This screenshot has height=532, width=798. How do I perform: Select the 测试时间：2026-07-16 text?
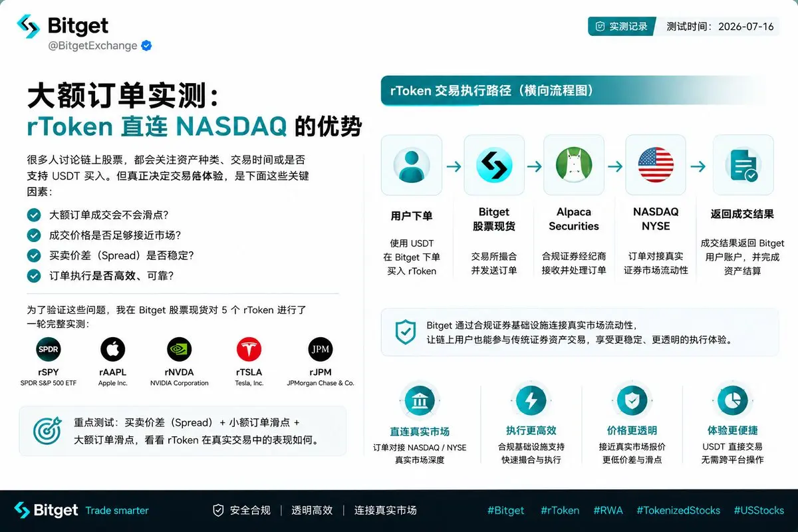coord(720,27)
